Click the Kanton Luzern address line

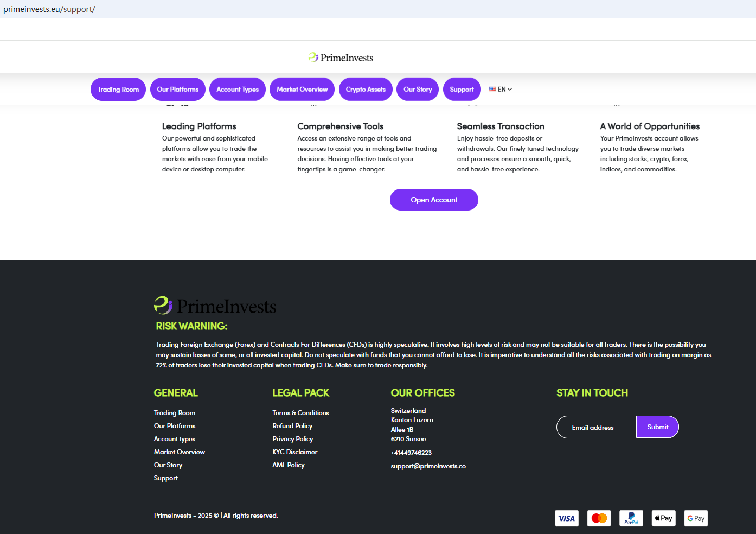(x=412, y=420)
